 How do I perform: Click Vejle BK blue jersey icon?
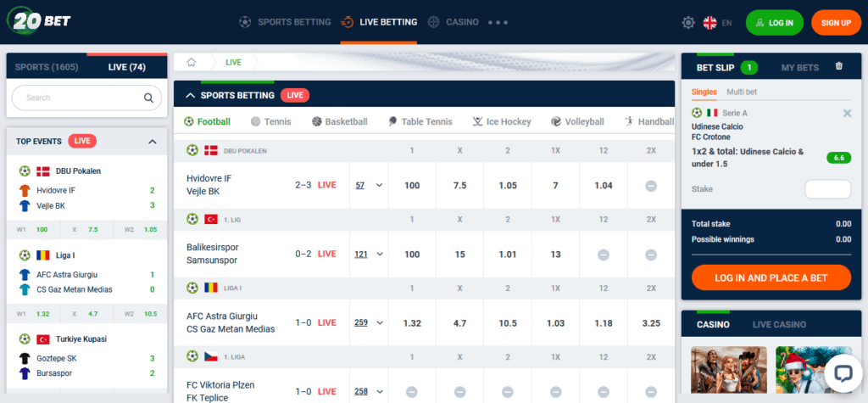click(x=25, y=205)
